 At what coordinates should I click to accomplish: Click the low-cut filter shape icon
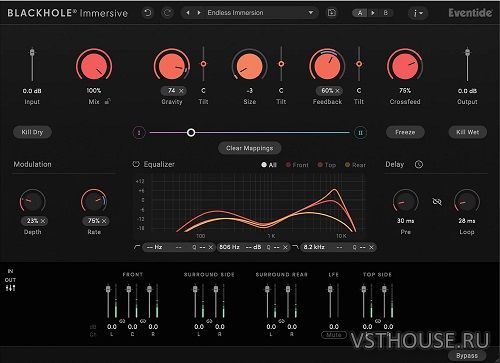pyautogui.click(x=137, y=247)
